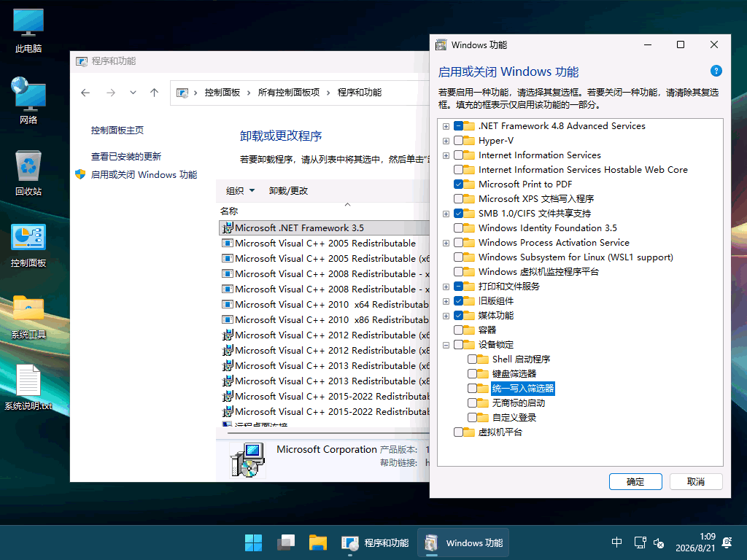This screenshot has height=560, width=747.
Task: Open the recent locations chevron in 程序和功能
Action: point(133,93)
